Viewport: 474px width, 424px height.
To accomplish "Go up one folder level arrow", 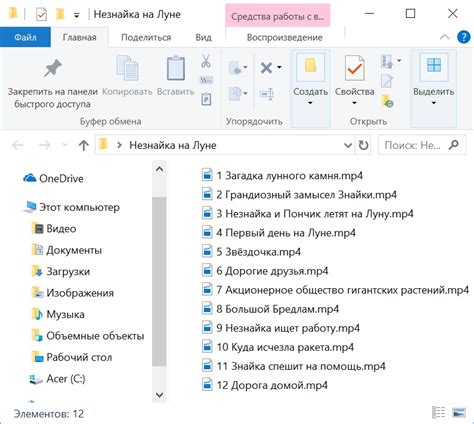I will point(83,145).
